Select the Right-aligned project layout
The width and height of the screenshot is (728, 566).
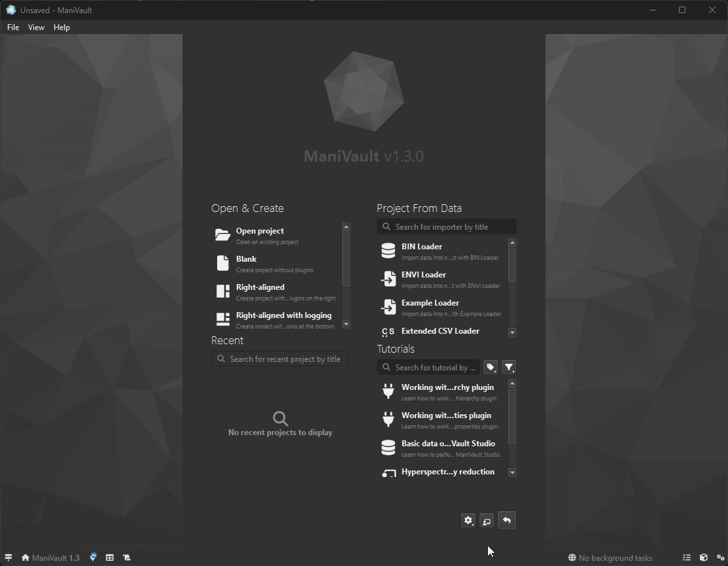click(277, 292)
